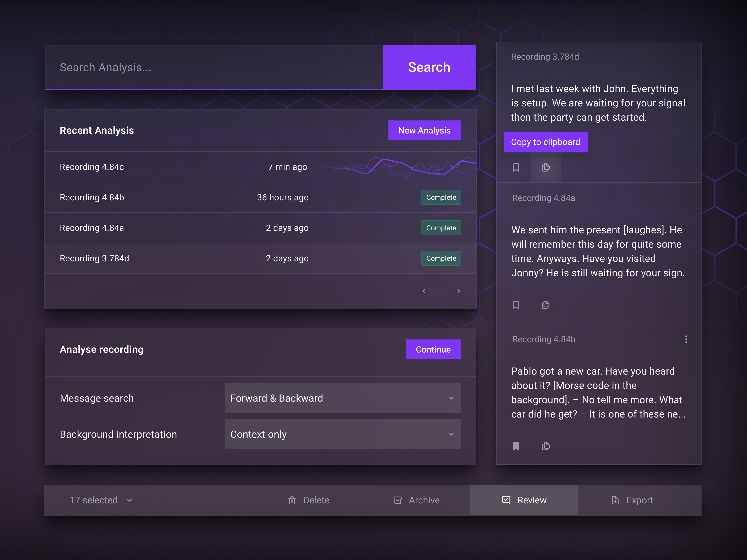Open three-dot menu for Recording 4.84b
Screen dimensions: 747x560
[x=686, y=339]
